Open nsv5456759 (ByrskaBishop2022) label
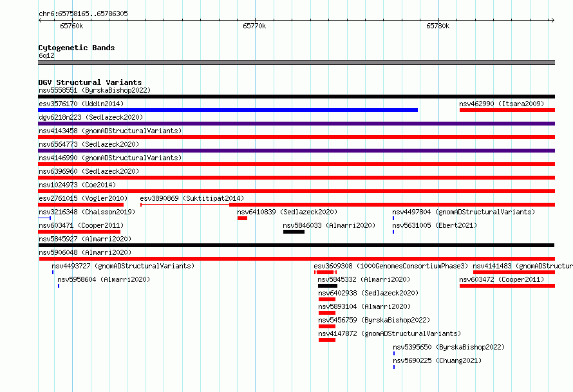 click(x=374, y=320)
